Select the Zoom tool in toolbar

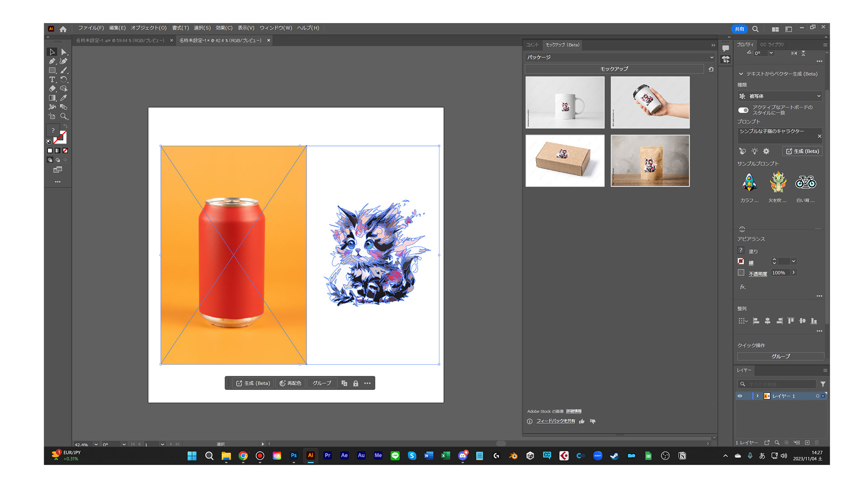[x=64, y=116]
